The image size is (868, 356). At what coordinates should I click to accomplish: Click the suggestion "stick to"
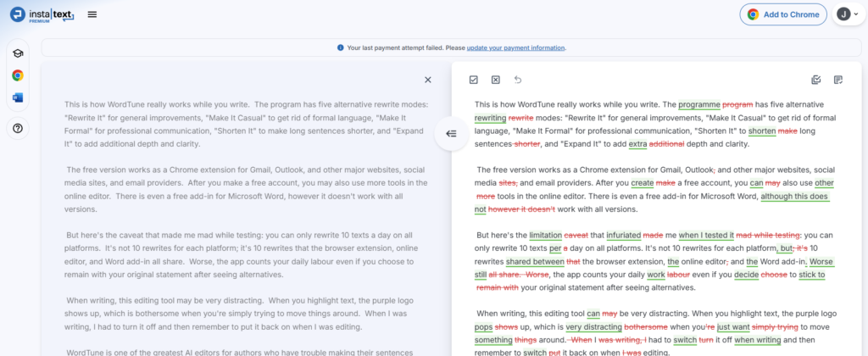coord(812,275)
